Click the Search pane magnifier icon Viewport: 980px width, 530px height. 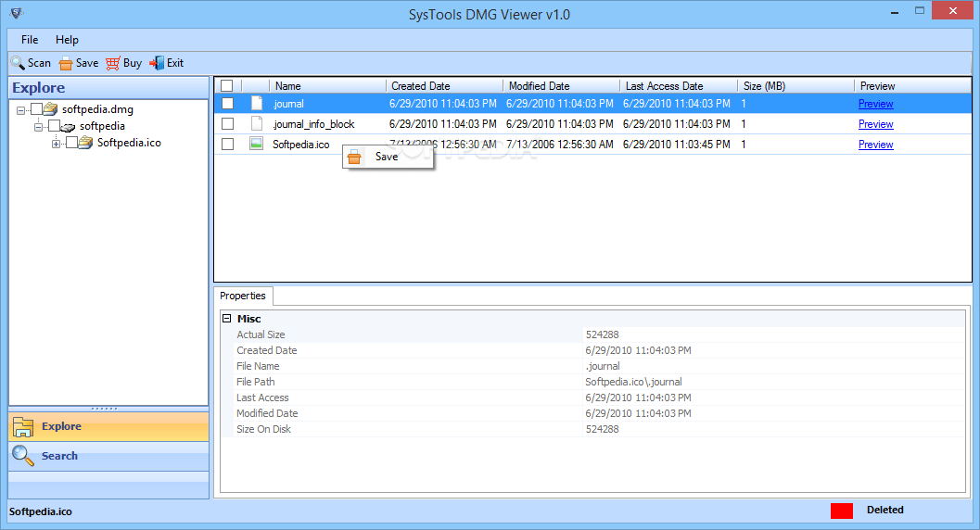click(23, 456)
